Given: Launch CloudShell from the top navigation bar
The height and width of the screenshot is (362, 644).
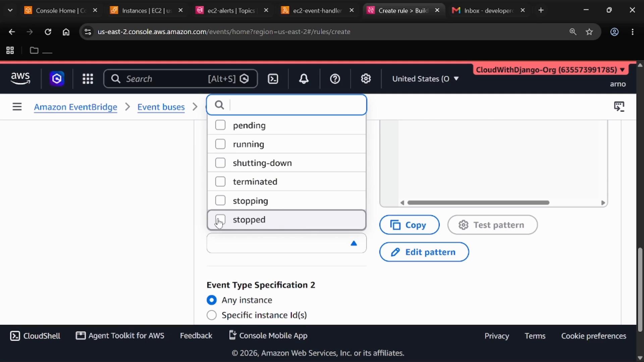Looking at the screenshot, I should click(x=273, y=79).
